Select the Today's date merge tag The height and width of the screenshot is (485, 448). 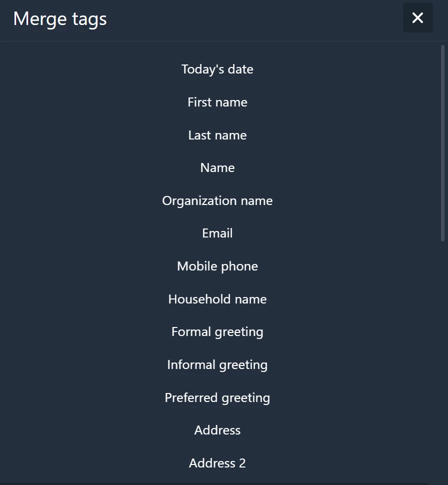coord(217,69)
